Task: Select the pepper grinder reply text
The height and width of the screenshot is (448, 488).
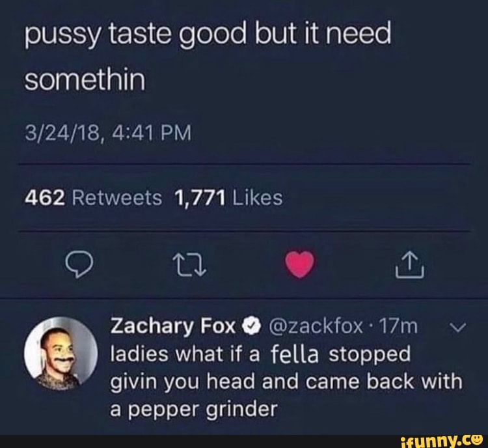Action: tap(286, 382)
